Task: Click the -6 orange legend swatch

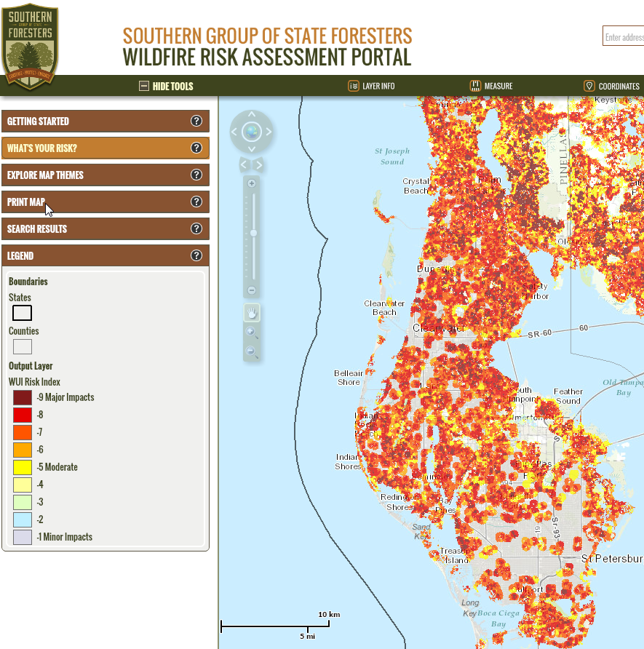Action: click(23, 450)
